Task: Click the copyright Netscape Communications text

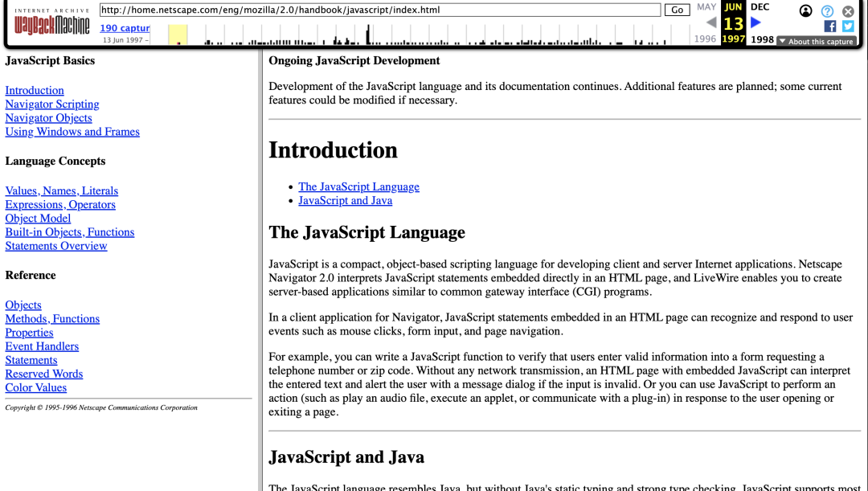Action: (x=101, y=407)
